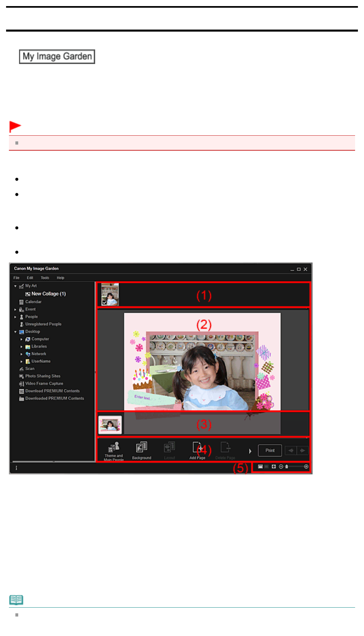The height and width of the screenshot is (636, 364).
Task: Click the Background tool icon
Action: click(x=141, y=447)
